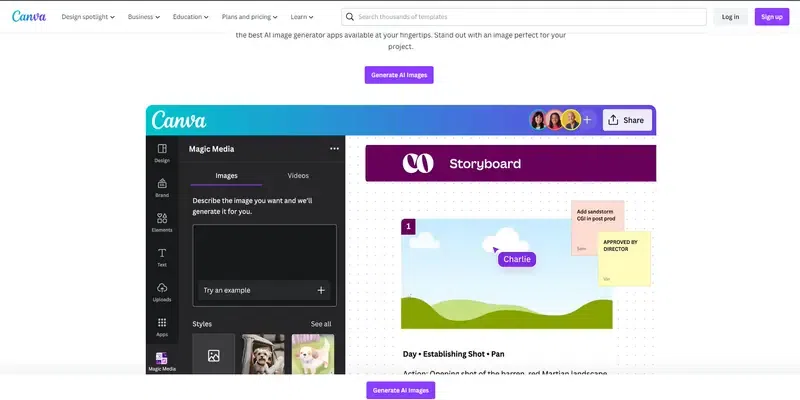Viewport: 800px width, 400px height.
Task: Click the Log in button
Action: click(x=730, y=17)
